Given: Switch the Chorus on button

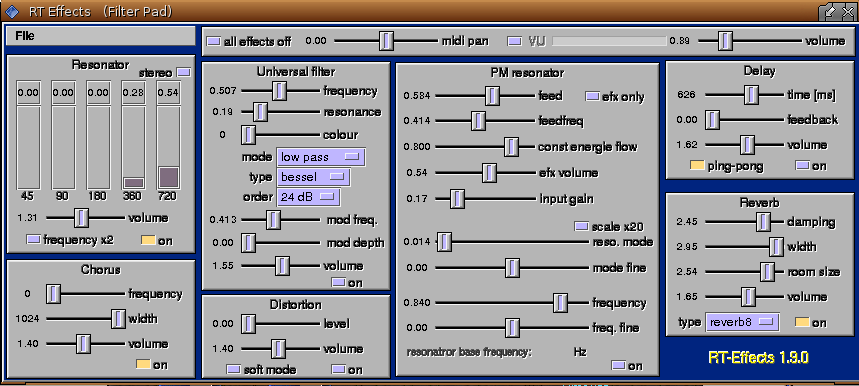Looking at the screenshot, I should 144,364.
